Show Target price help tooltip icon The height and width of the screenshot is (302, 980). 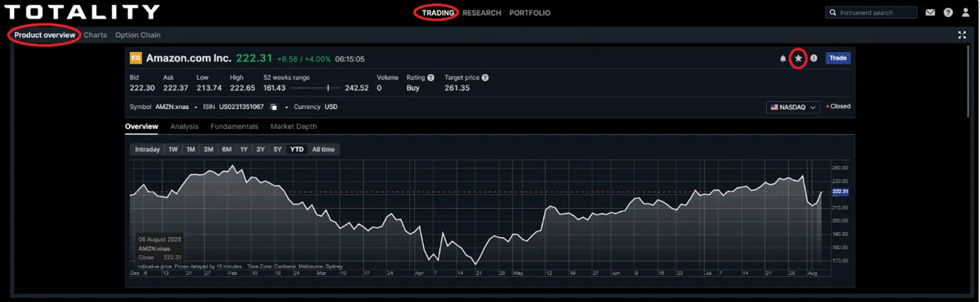pos(485,77)
